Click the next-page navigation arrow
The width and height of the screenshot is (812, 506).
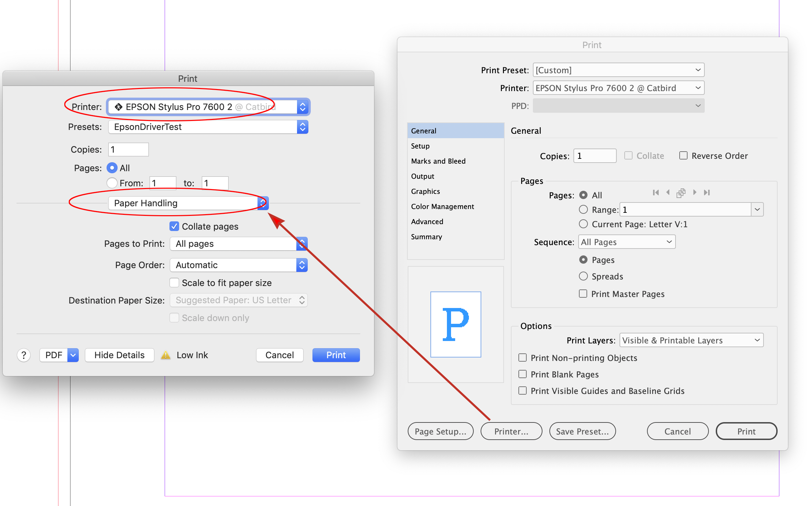(695, 192)
